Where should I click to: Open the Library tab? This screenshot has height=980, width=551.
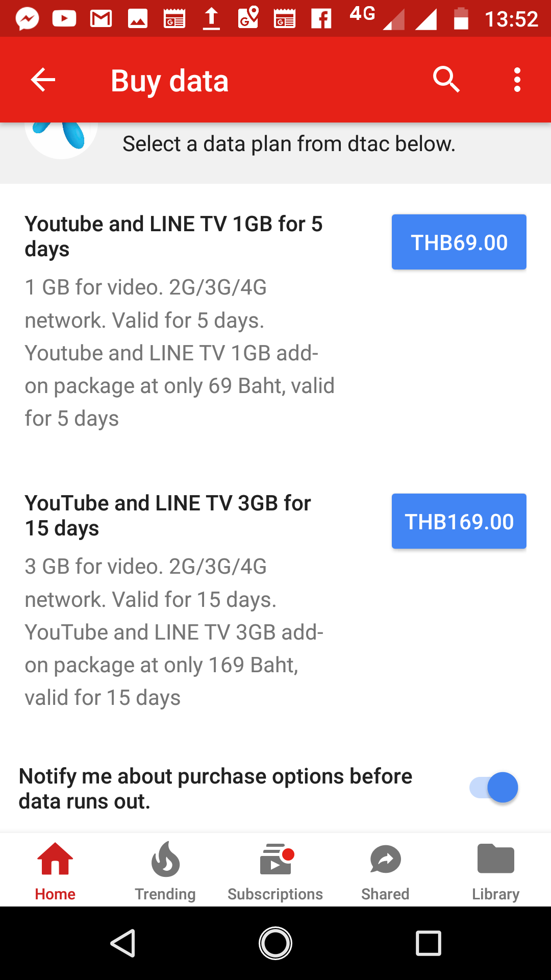point(495,871)
